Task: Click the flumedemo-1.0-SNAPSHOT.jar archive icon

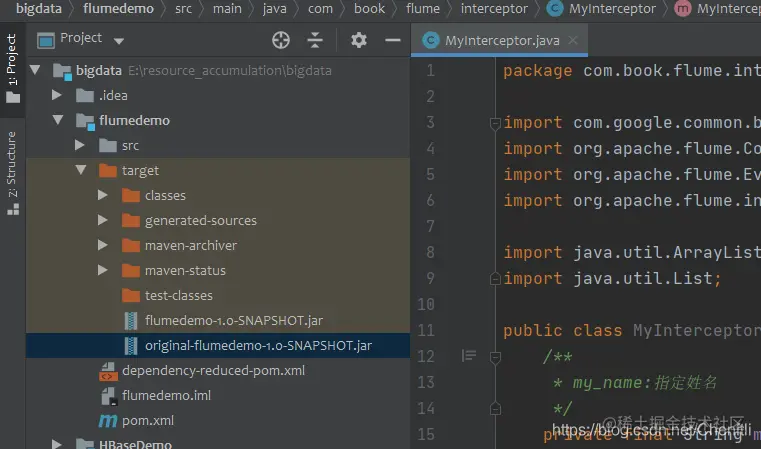Action: pyautogui.click(x=131, y=320)
